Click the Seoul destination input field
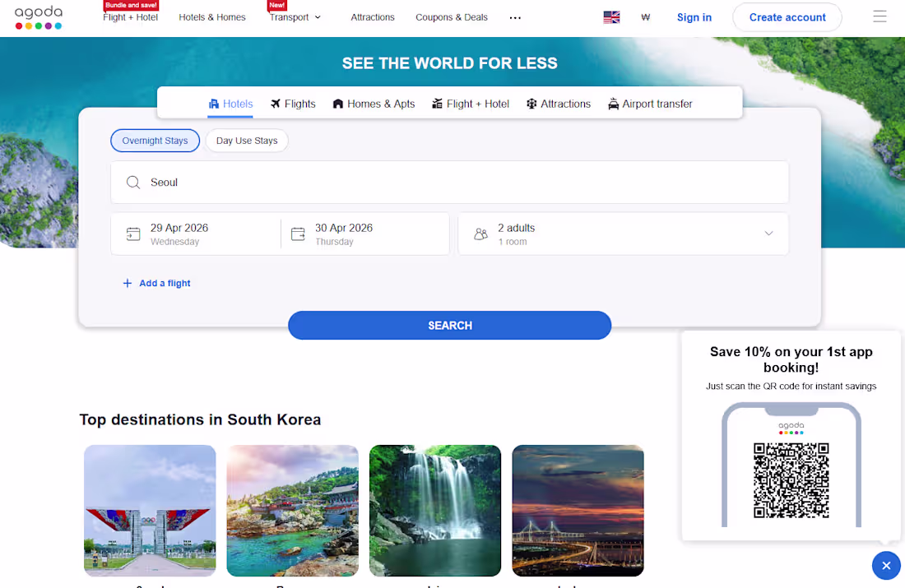 click(449, 183)
